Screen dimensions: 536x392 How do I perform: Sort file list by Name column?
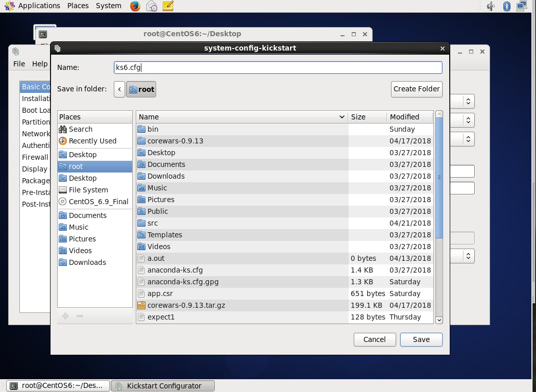[242, 117]
